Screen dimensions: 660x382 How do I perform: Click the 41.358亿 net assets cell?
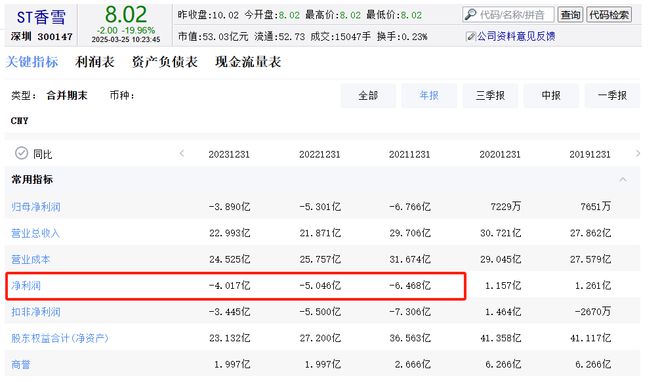coord(500,338)
